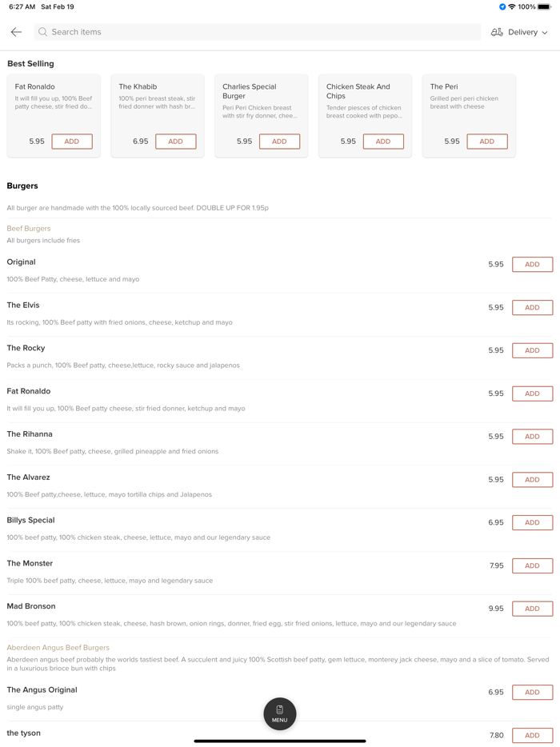The image size is (560, 747).
Task: Tap the delivery scooter icon
Action: [x=497, y=32]
